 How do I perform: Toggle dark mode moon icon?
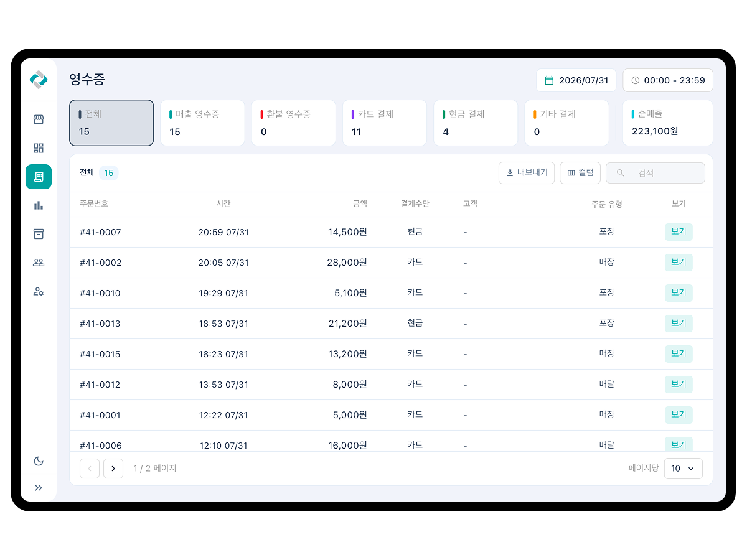point(39,461)
